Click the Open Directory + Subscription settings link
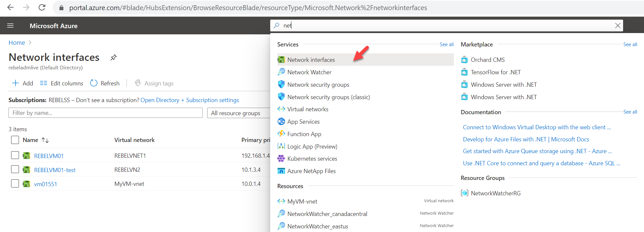This screenshot has height=232, width=644. point(190,100)
